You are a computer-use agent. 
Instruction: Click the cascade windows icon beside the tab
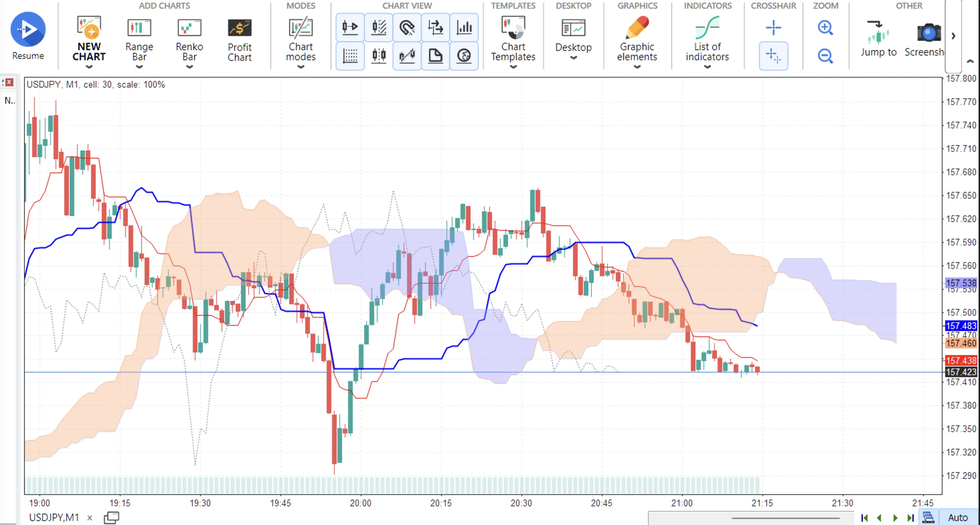coord(111,517)
